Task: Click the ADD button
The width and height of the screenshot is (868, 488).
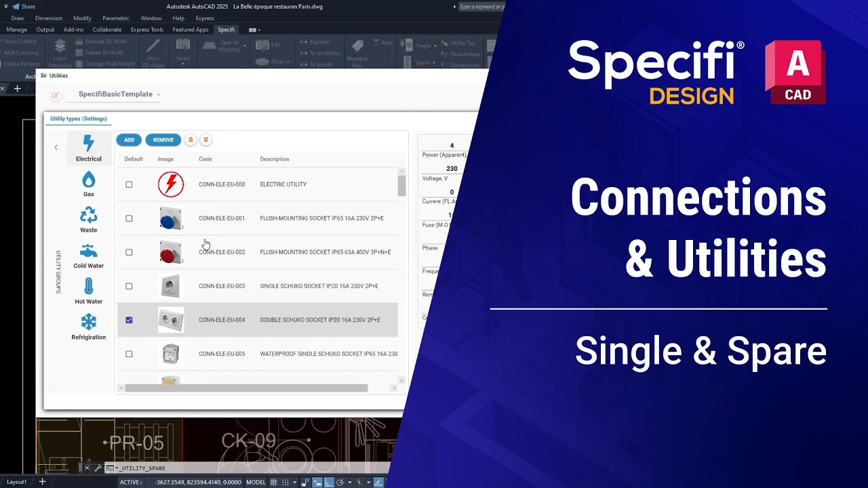Action: tap(129, 140)
